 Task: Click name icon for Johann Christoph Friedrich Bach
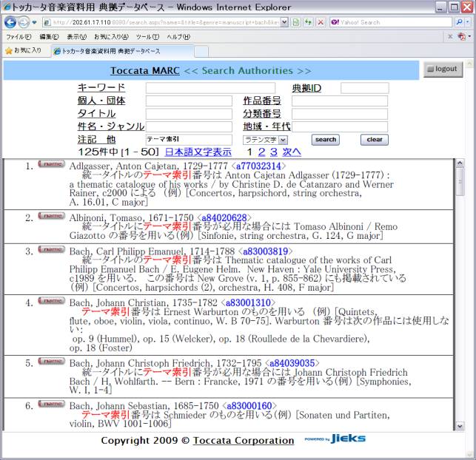tap(51, 361)
